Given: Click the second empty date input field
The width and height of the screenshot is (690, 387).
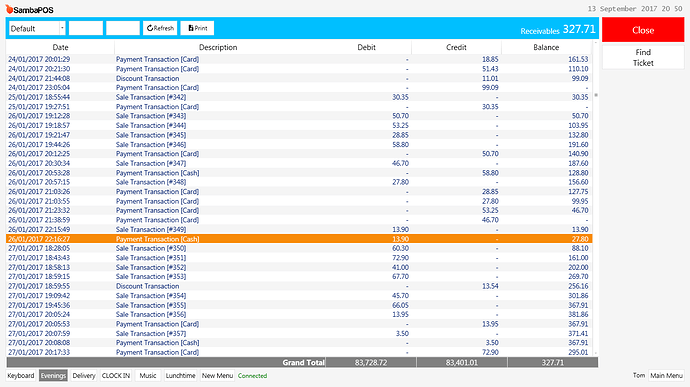Looking at the screenshot, I should tap(123, 28).
